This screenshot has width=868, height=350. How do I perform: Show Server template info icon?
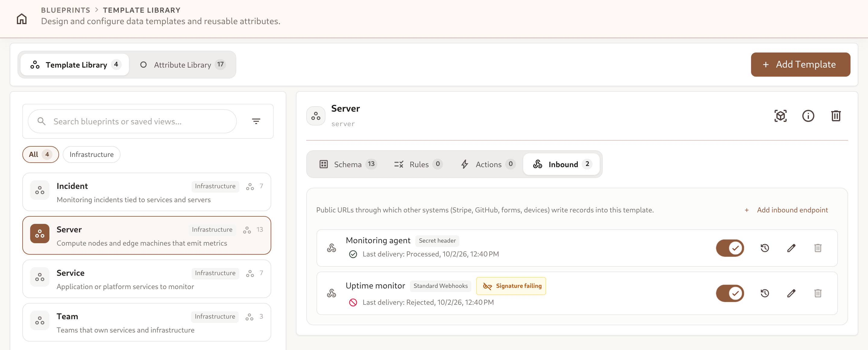coord(808,116)
